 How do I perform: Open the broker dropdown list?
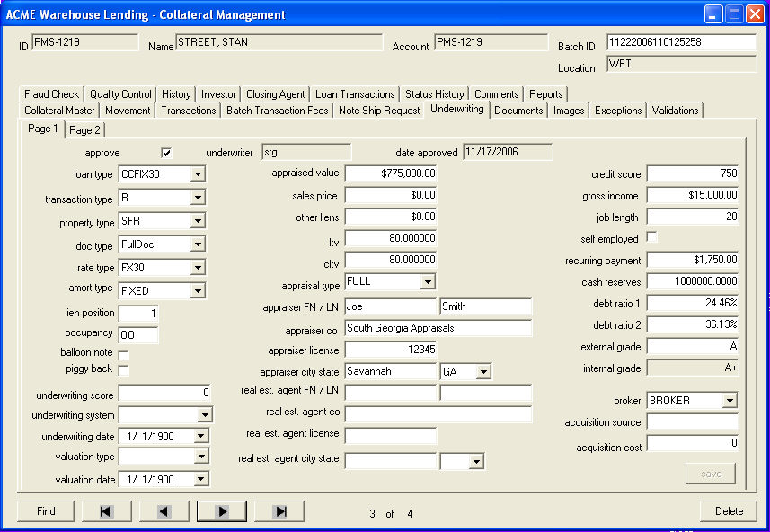(x=729, y=401)
